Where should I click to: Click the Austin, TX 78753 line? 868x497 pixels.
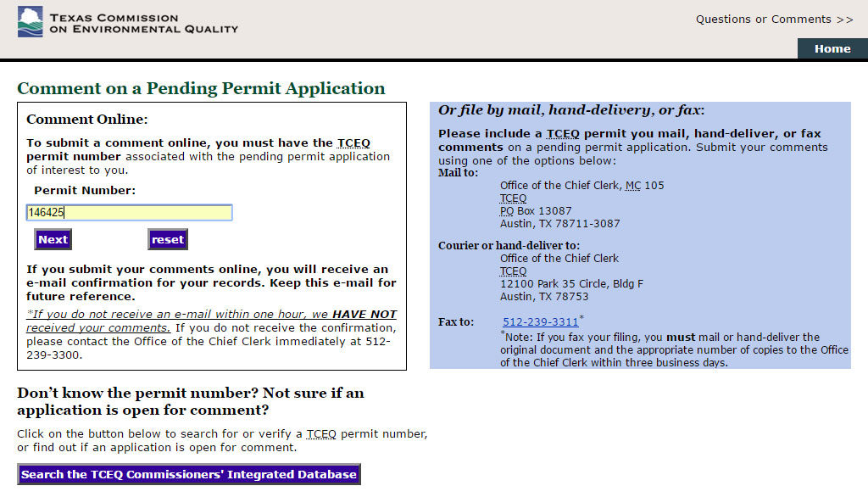pos(544,297)
